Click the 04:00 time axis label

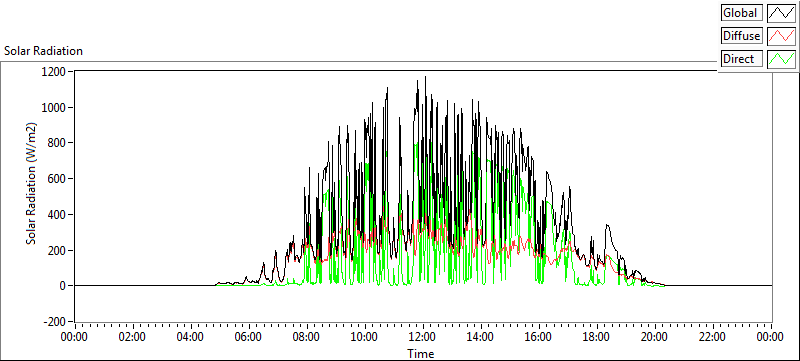point(191,337)
